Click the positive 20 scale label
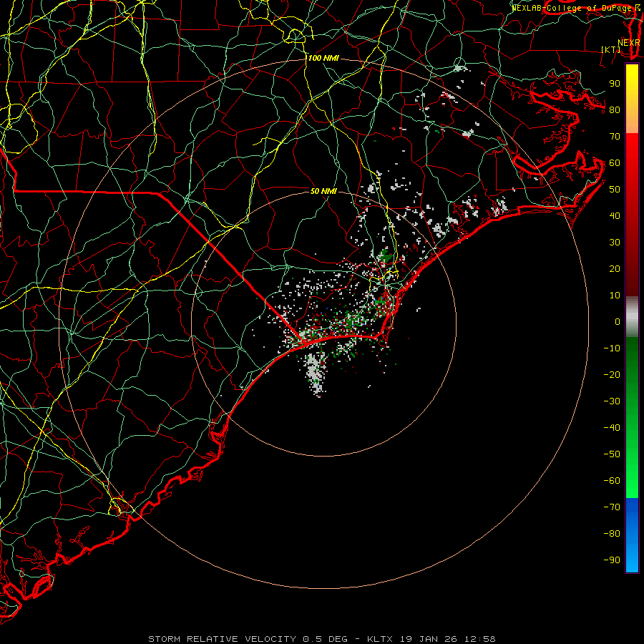 [615, 268]
